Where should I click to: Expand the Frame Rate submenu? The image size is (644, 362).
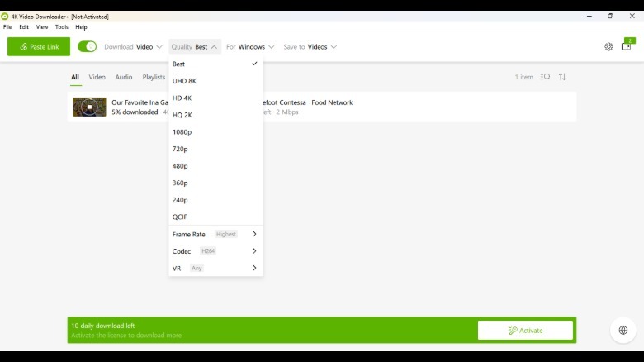click(215, 234)
